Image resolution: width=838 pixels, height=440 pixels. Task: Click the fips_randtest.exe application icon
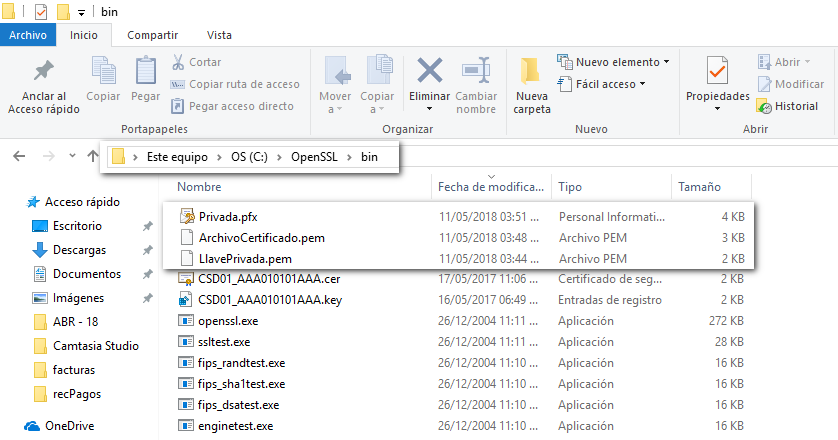coord(185,363)
